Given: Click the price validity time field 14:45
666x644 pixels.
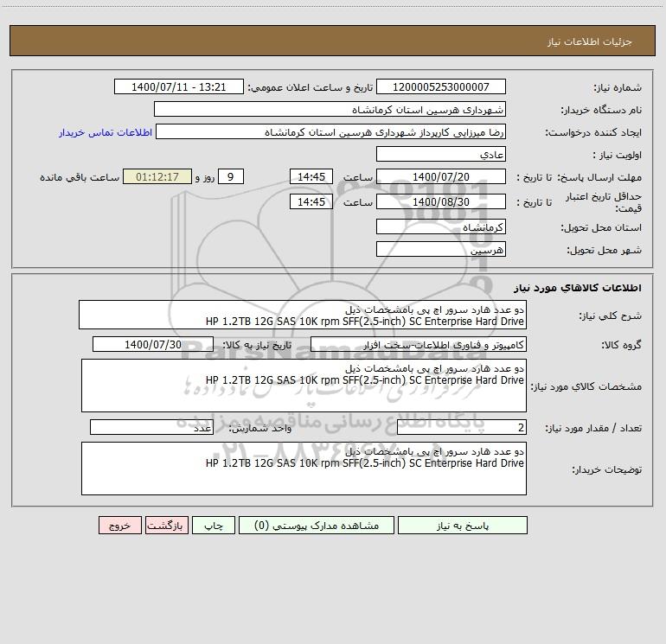Looking at the screenshot, I should point(311,201).
